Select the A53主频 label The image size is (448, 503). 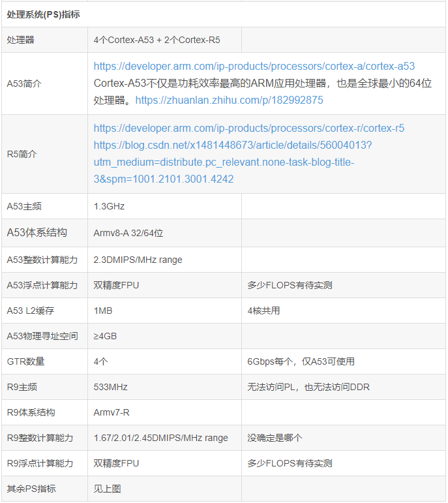(x=24, y=206)
